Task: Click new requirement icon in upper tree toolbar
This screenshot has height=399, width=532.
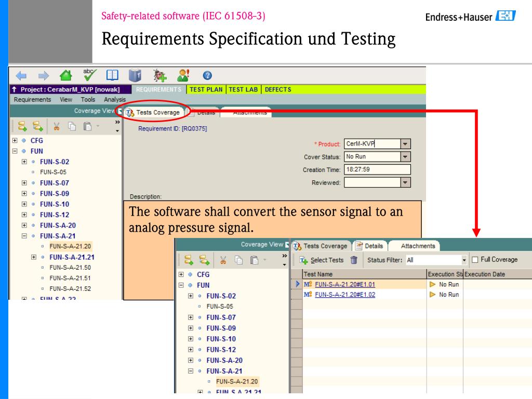Action: 22,127
